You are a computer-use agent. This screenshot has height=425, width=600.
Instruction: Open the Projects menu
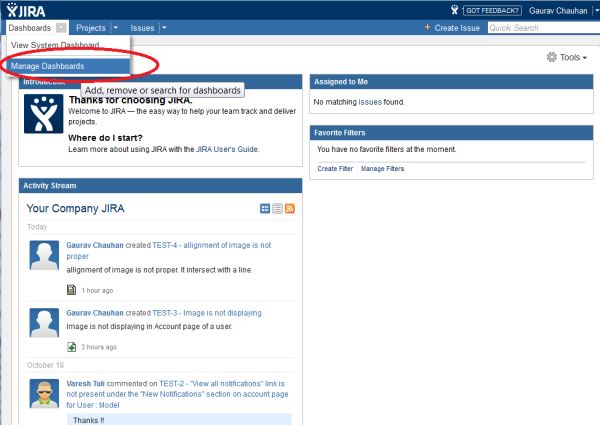[91, 28]
